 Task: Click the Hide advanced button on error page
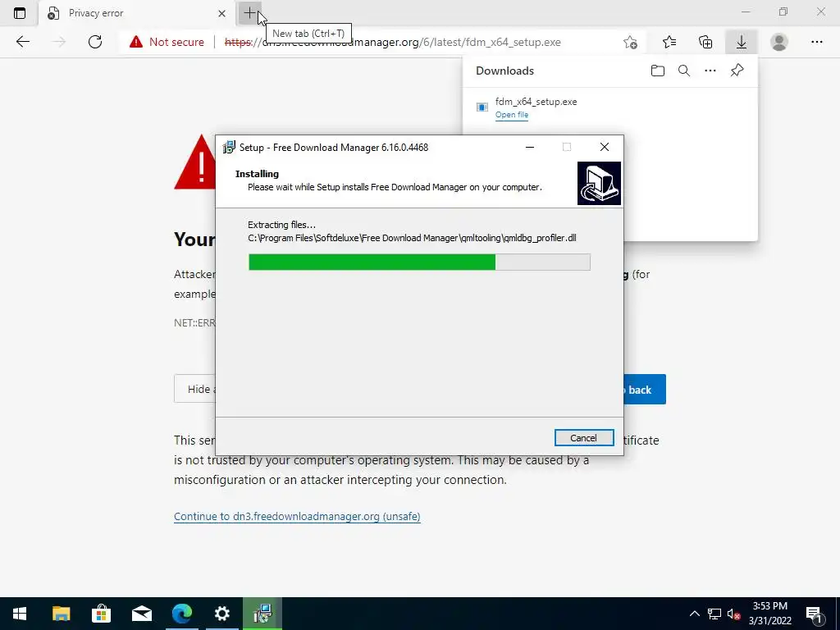[x=195, y=390]
